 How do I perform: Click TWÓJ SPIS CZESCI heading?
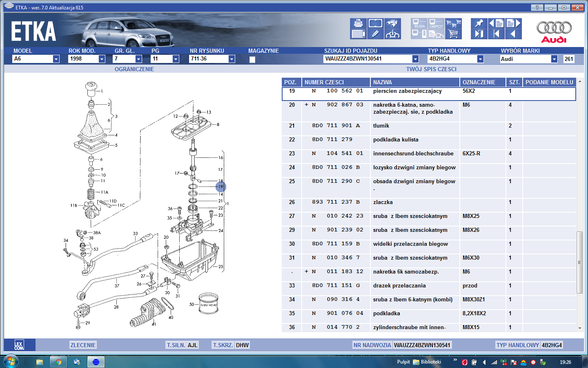tap(431, 69)
